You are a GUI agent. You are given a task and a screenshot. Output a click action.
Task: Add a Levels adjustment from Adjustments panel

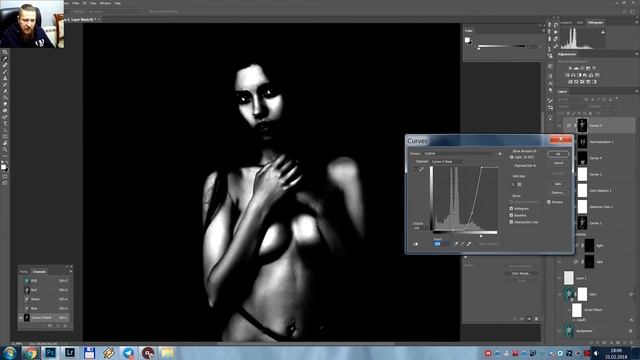tap(576, 68)
